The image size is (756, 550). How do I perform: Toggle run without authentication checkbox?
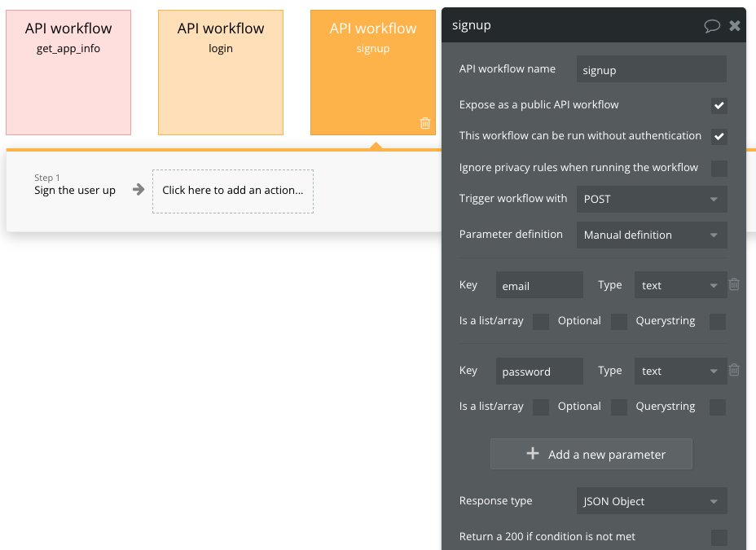[719, 137]
